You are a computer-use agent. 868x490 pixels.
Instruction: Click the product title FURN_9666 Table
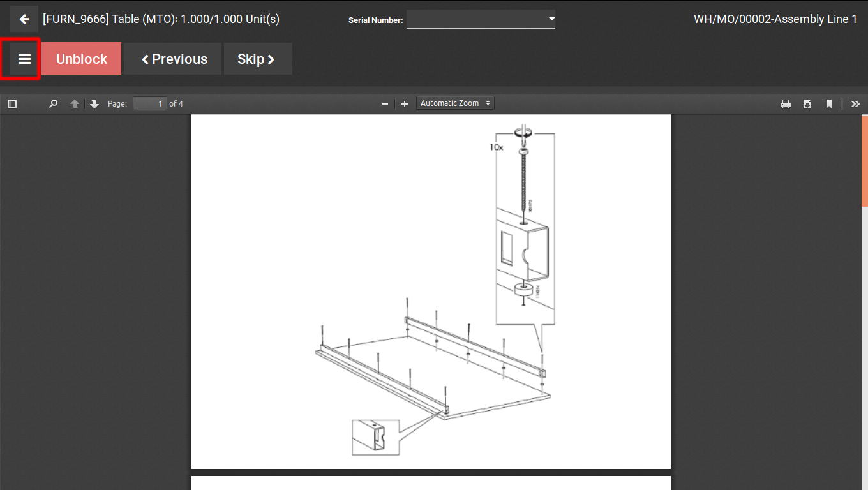click(x=161, y=19)
